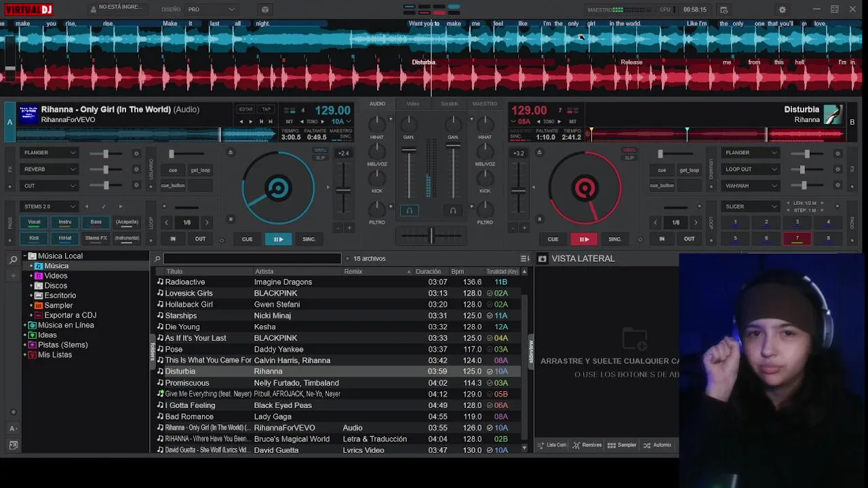Screen dimensions: 868x488
Task: Toggle the Vocal stem pad
Action: pyautogui.click(x=34, y=222)
